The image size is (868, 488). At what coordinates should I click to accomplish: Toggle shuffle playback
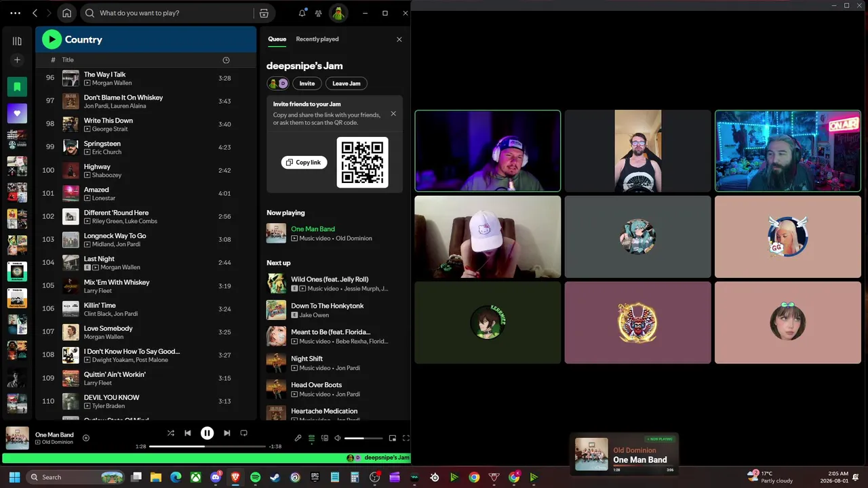[x=171, y=433]
